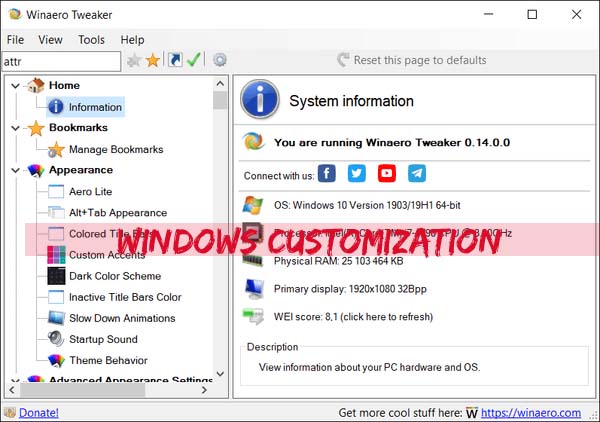This screenshot has height=422, width=600.
Task: Click Physical RAM: 25 103 464 KB text
Action: pyautogui.click(x=338, y=261)
